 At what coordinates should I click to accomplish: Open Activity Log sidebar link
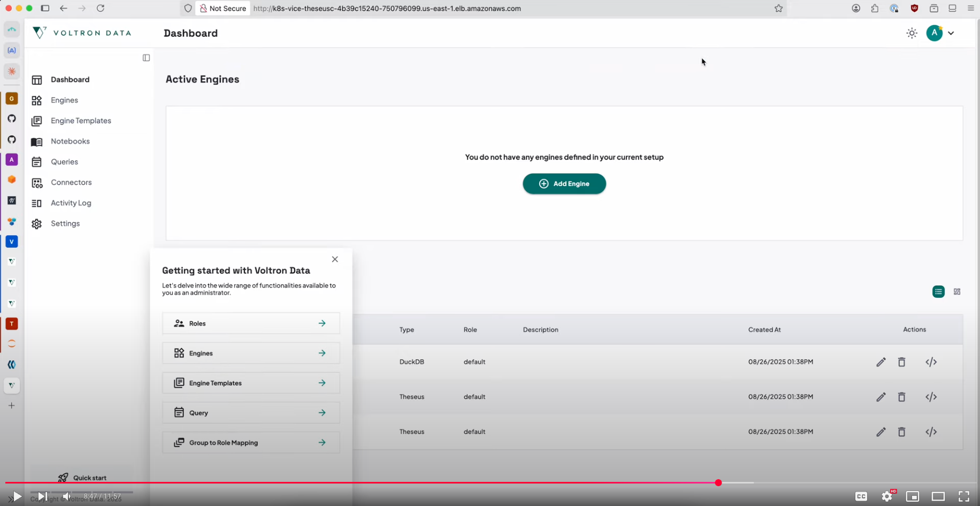pyautogui.click(x=71, y=203)
